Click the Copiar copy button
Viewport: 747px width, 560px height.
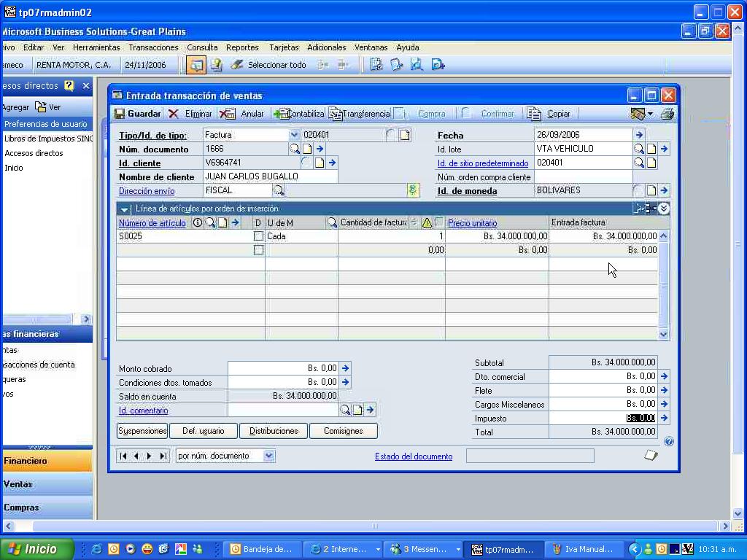tap(549, 114)
